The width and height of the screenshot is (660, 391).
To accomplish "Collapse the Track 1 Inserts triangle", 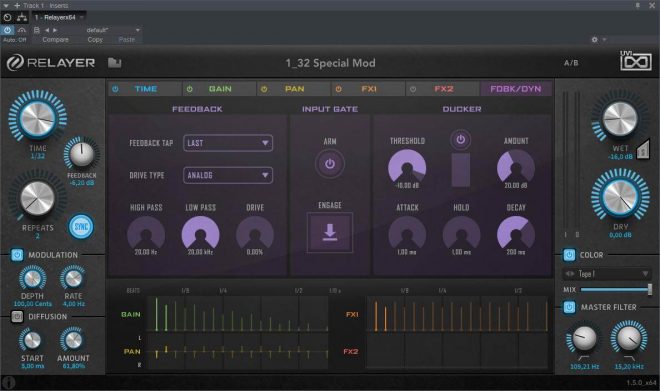I will [x=5, y=5].
